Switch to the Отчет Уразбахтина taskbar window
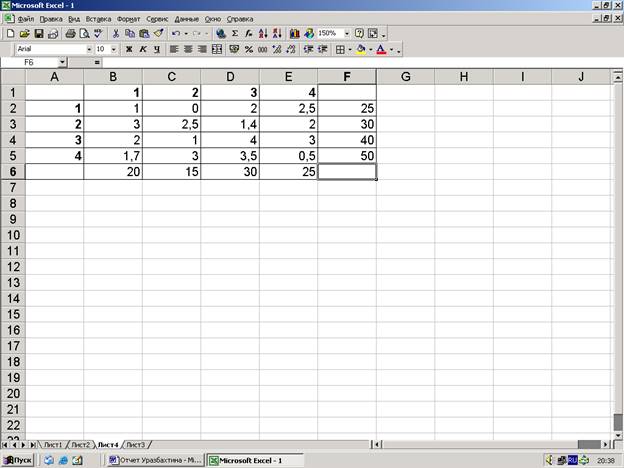The height and width of the screenshot is (468, 624). tap(155, 460)
